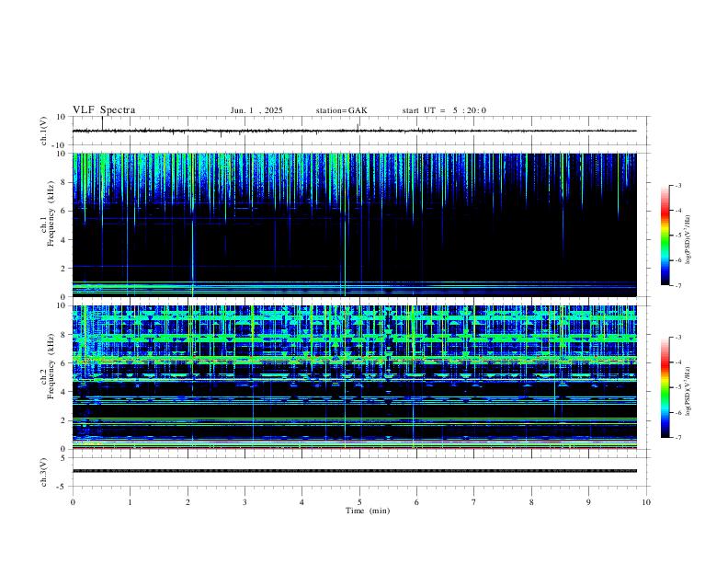Screen dimensions: 728x563
Task: Click the ch.3 voltage waveform strip
Action: point(354,471)
